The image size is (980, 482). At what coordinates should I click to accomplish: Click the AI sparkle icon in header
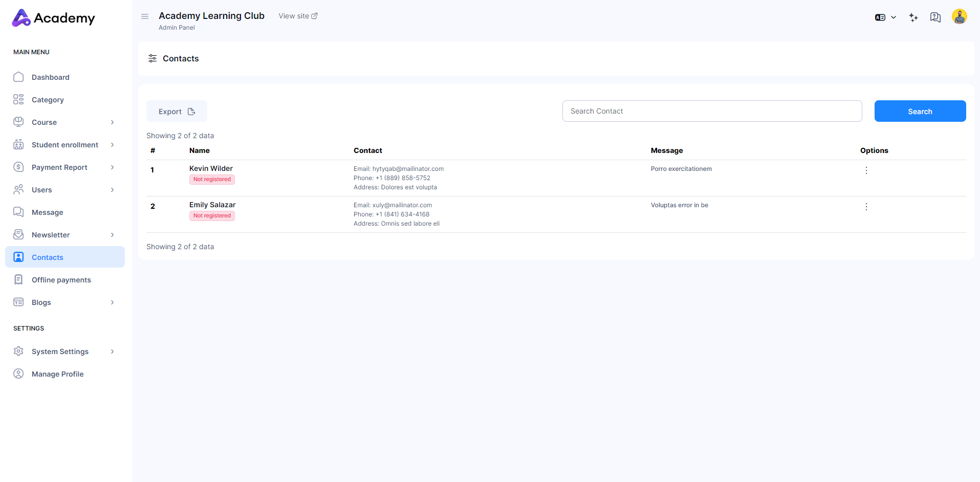point(913,17)
